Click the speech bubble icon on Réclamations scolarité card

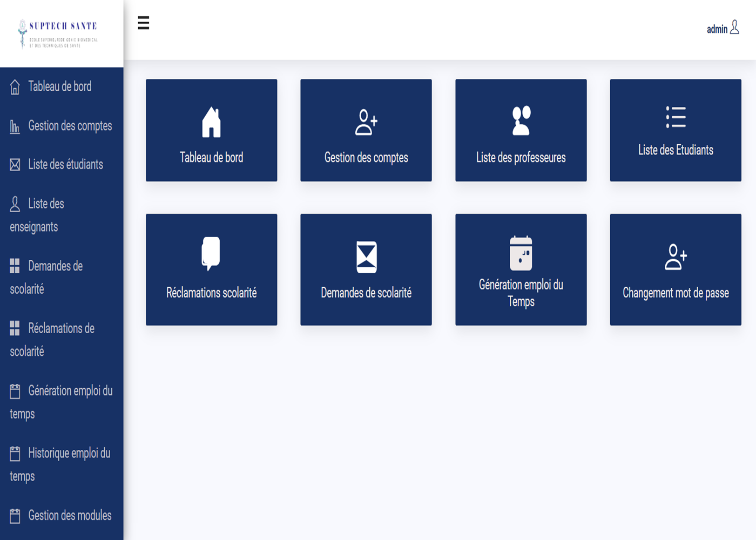pyautogui.click(x=211, y=253)
